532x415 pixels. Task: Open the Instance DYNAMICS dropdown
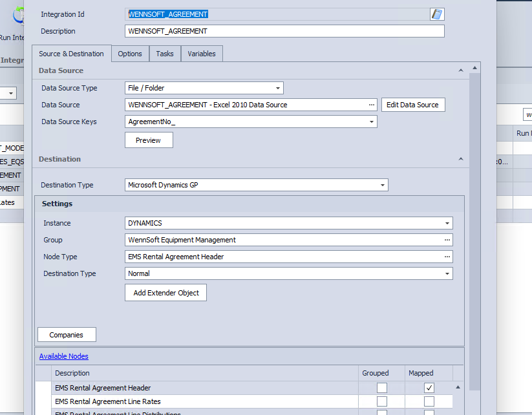click(x=447, y=223)
